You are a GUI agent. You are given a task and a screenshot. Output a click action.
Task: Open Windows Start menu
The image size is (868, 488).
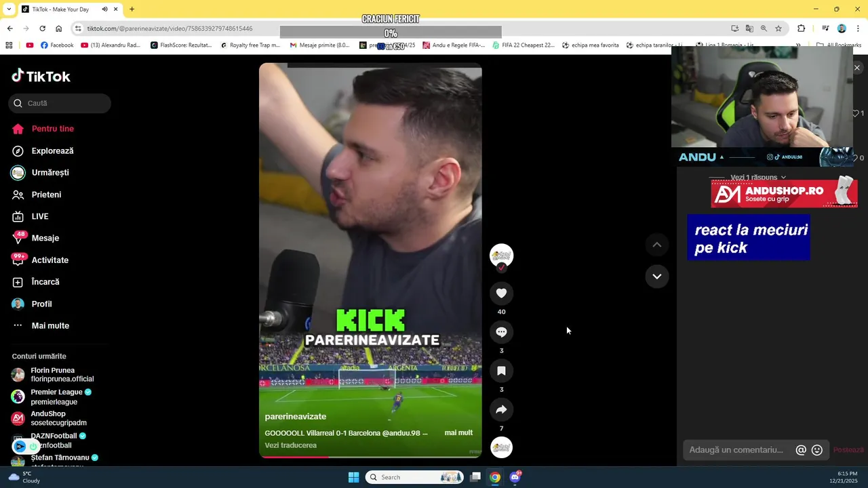(x=353, y=477)
